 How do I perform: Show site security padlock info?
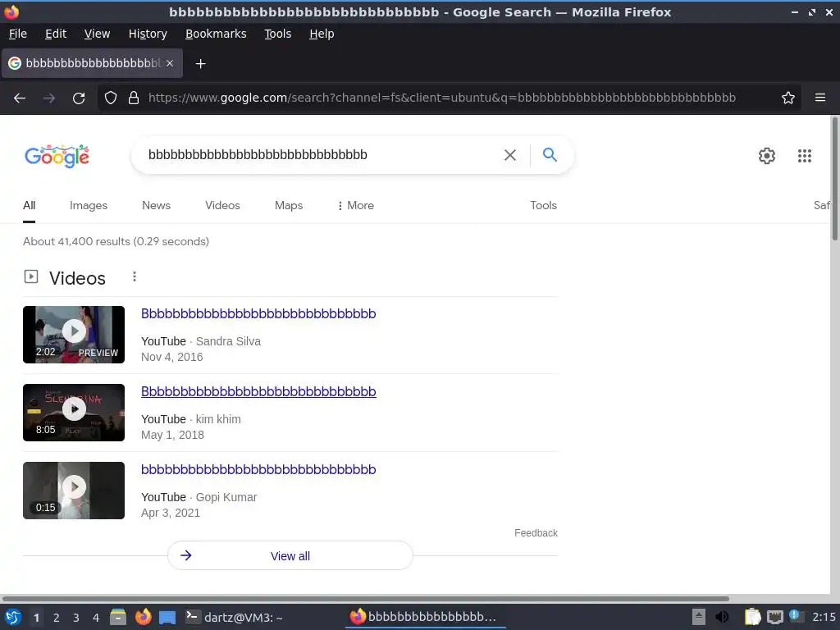coord(134,98)
